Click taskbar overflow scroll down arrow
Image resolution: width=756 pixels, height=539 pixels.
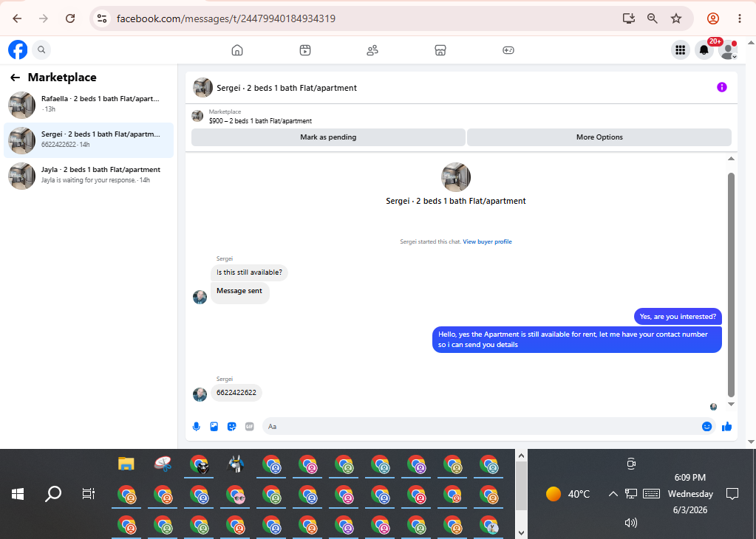pyautogui.click(x=521, y=533)
